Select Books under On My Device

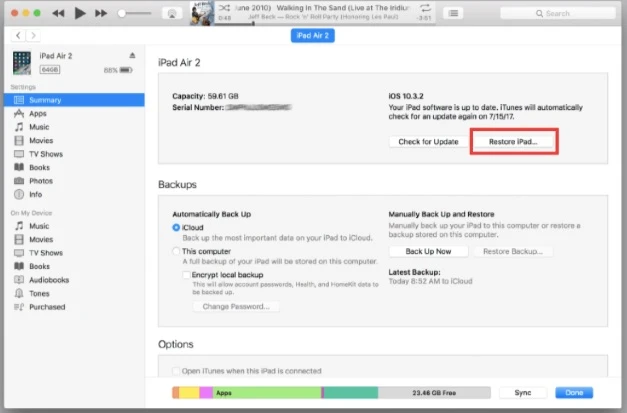pos(74,266)
